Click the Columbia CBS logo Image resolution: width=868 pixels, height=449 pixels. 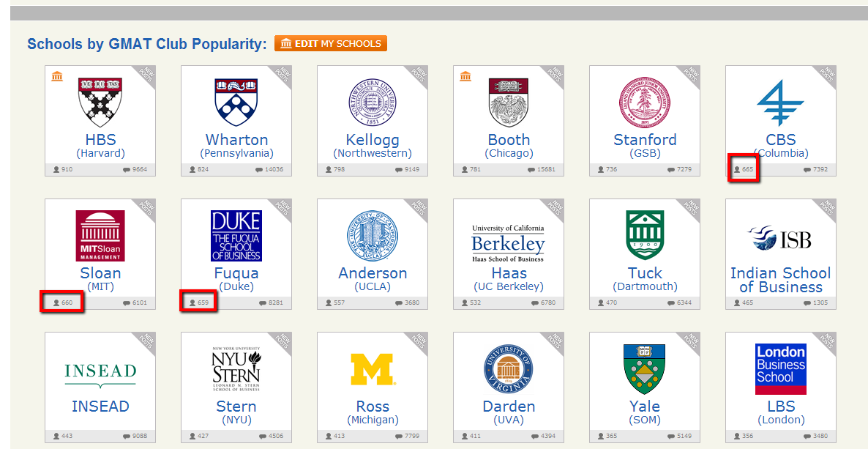pyautogui.click(x=780, y=103)
